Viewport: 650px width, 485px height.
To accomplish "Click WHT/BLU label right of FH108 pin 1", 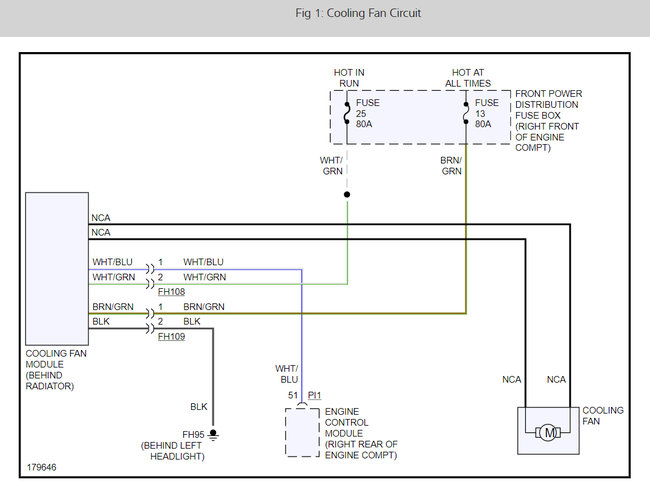I will click(x=203, y=262).
